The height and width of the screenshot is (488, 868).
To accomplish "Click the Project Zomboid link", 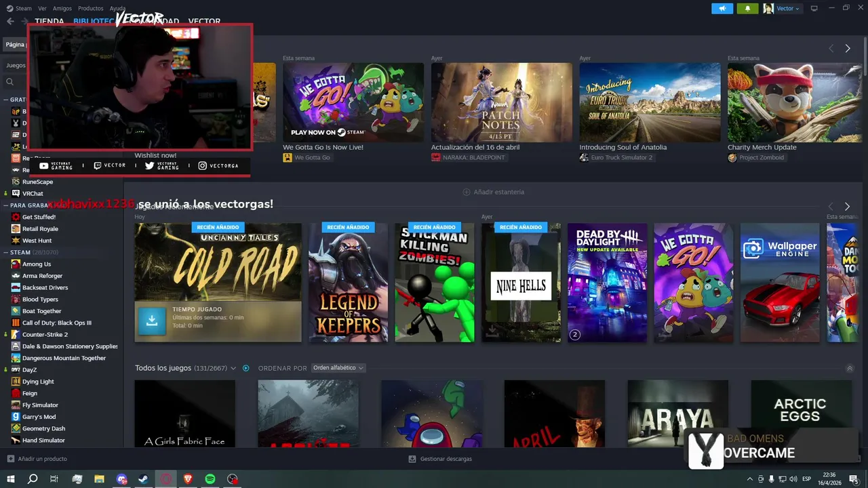I will [x=756, y=157].
